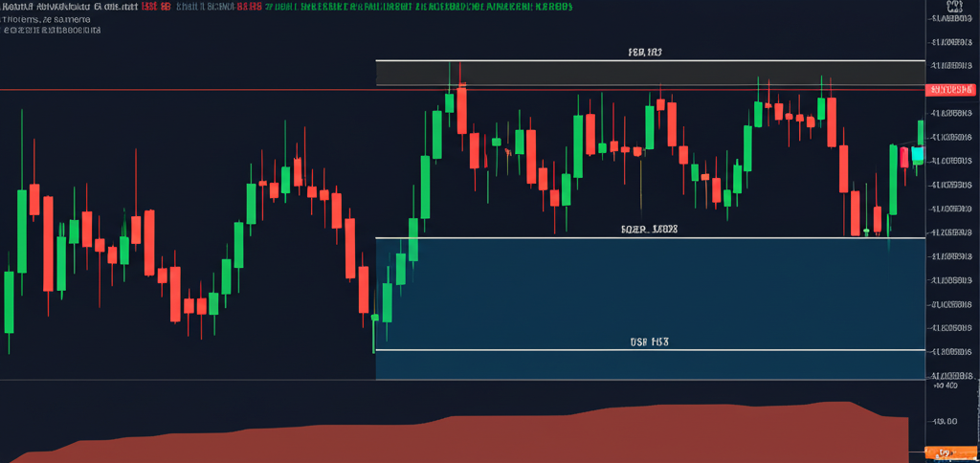Click the label inside the lower blue zone
980x463 pixels.
(x=649, y=341)
